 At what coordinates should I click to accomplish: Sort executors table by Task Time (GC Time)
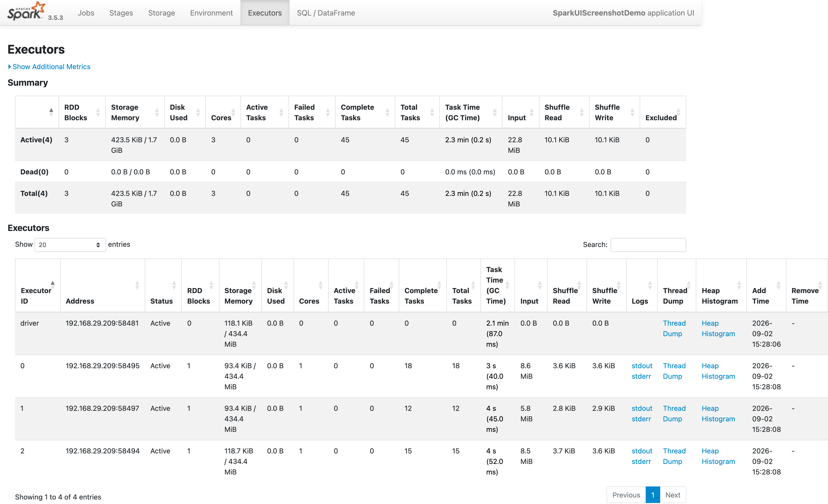(x=497, y=286)
